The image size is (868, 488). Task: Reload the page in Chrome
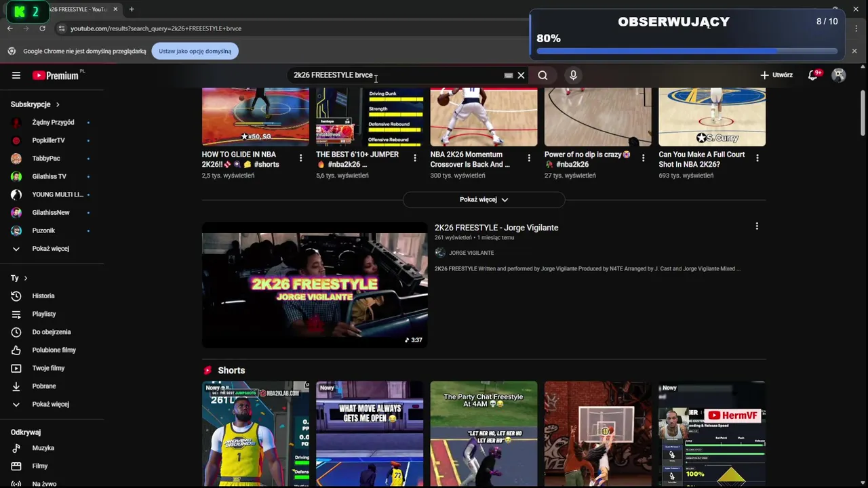[42, 28]
